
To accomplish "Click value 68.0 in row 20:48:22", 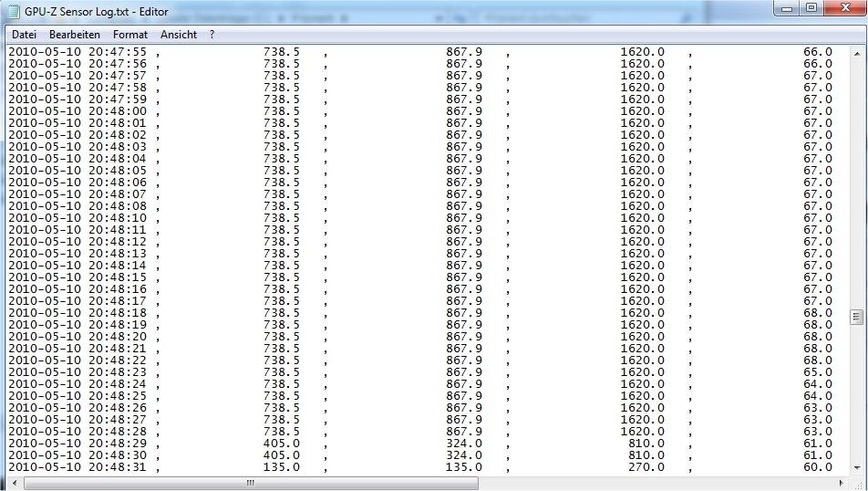I will coord(818,360).
